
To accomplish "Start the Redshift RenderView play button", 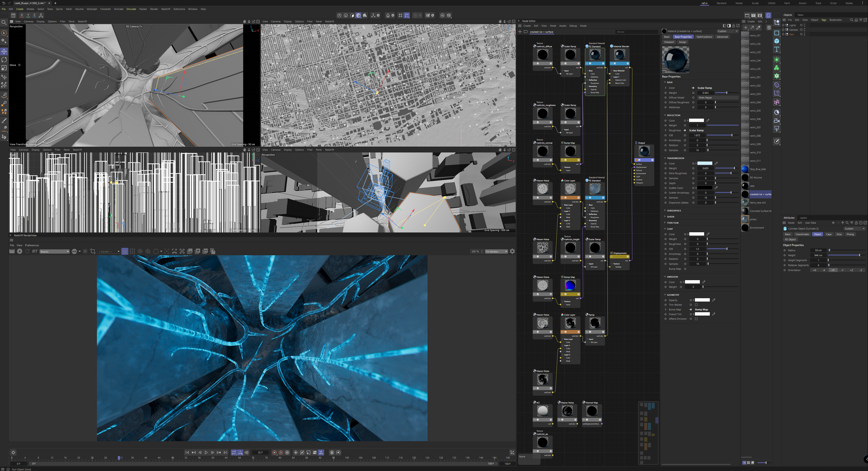I will 19,251.
